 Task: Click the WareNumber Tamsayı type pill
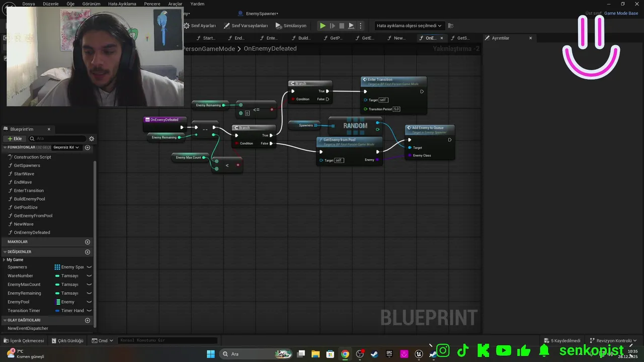(x=57, y=276)
